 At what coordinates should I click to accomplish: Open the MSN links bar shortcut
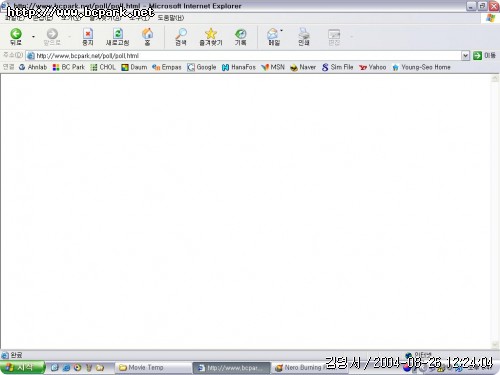click(273, 67)
